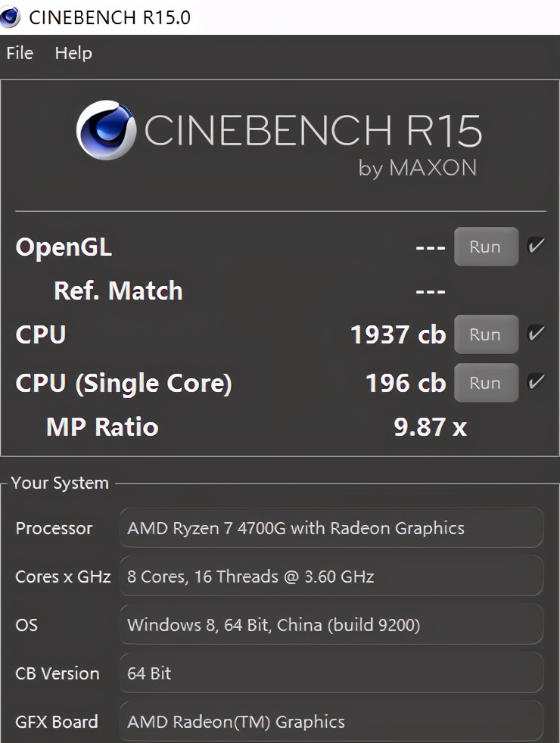
Task: Uncheck the CPU test checkbox
Action: click(x=536, y=334)
